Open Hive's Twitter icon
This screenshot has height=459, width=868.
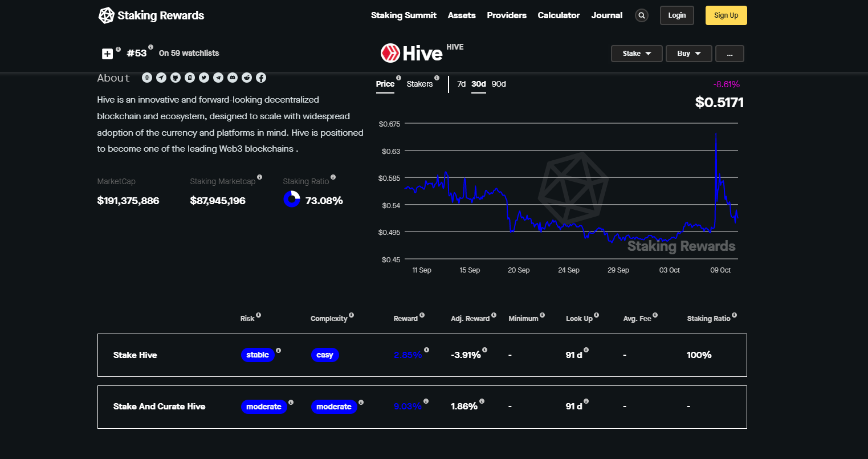(204, 78)
